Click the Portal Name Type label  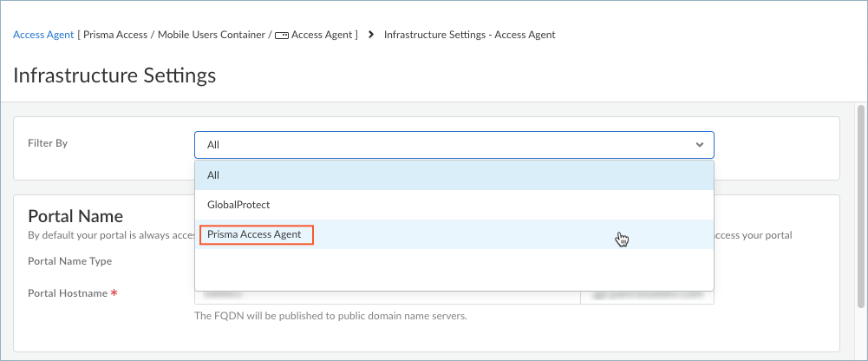point(69,261)
